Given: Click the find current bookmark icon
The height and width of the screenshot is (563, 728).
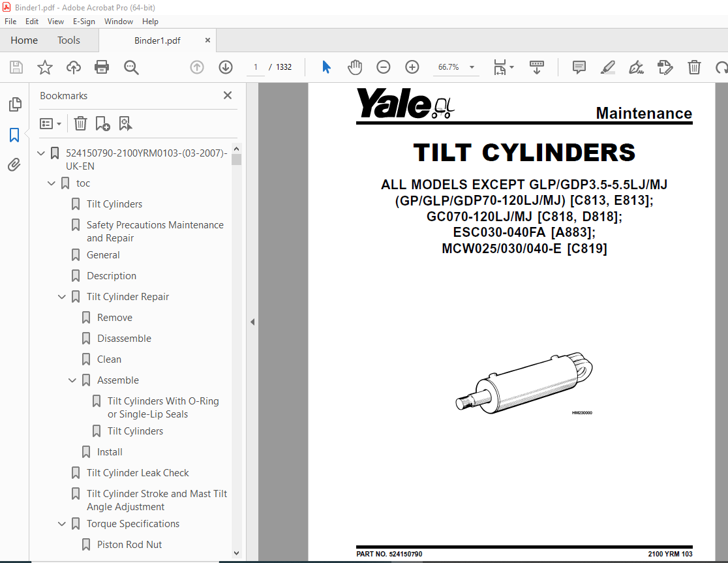Looking at the screenshot, I should coord(125,123).
